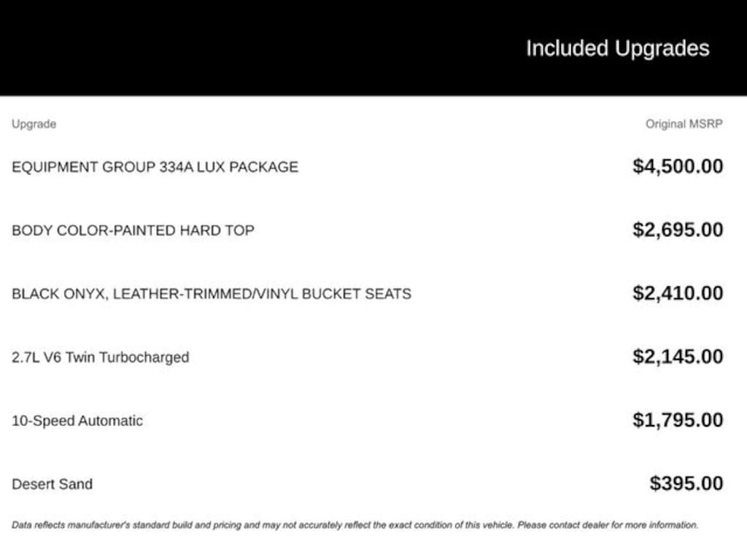Click the $2,695.00 price
The width and height of the screenshot is (747, 560).
pyautogui.click(x=678, y=230)
